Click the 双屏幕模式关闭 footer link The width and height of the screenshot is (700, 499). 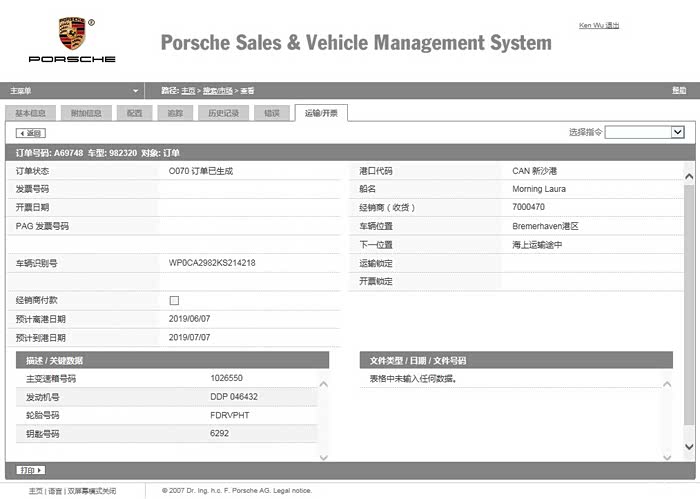point(93,491)
